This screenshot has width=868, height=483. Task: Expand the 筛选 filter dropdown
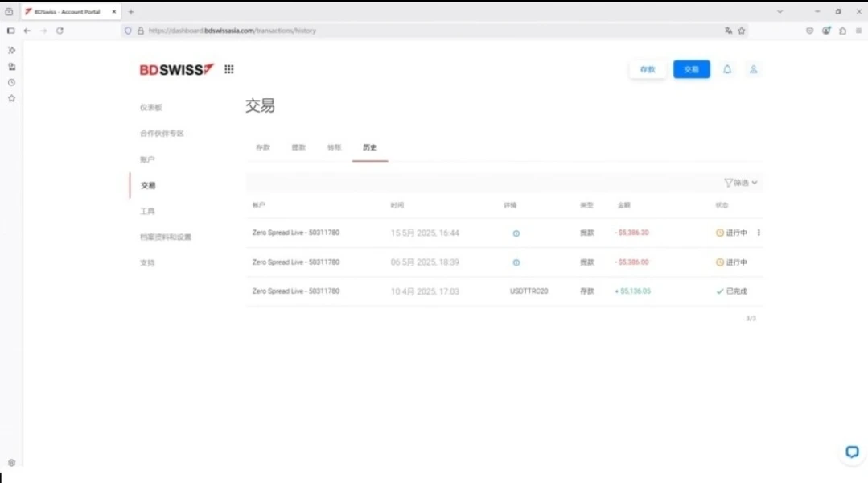click(x=741, y=183)
